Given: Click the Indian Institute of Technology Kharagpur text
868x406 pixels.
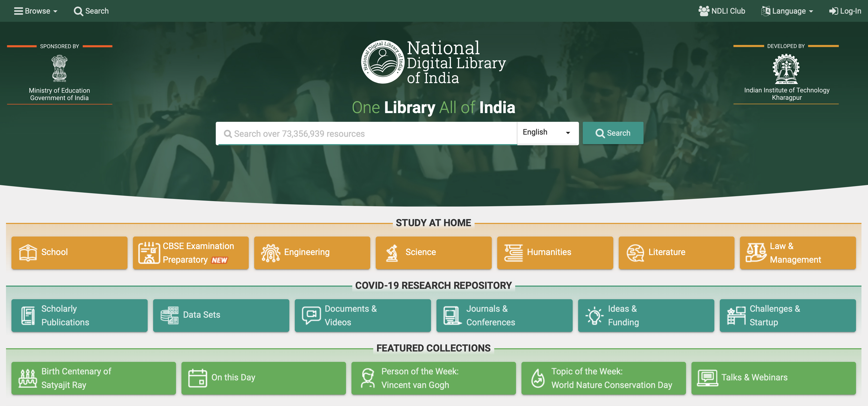Looking at the screenshot, I should point(787,94).
